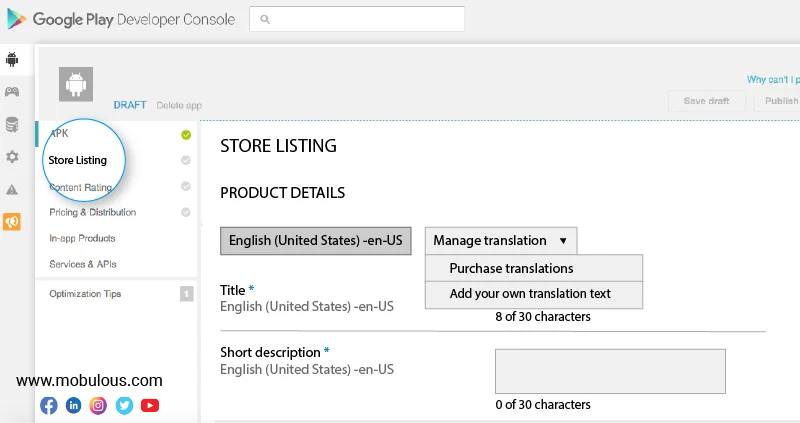Click the Android apps icon in left rail

click(x=12, y=59)
